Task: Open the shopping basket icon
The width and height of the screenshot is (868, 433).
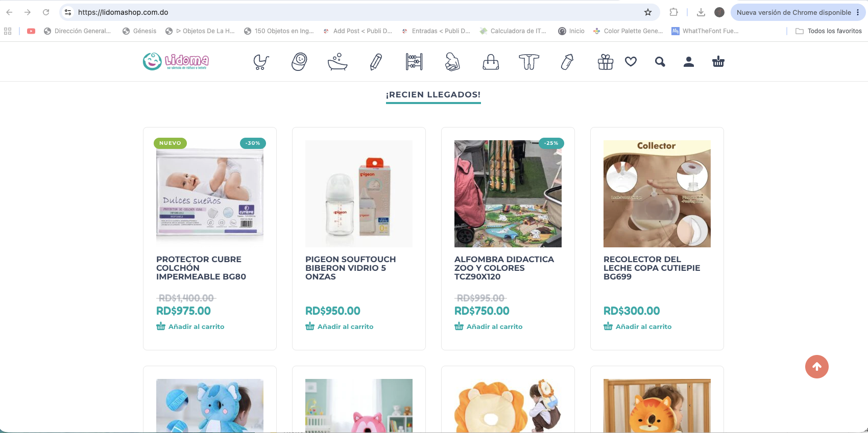Action: point(718,62)
